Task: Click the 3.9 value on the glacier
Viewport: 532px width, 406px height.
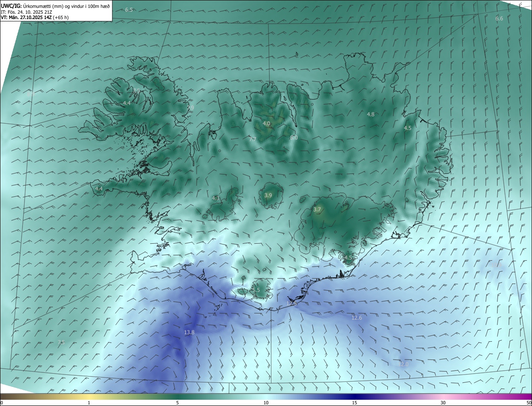Action: tap(268, 195)
